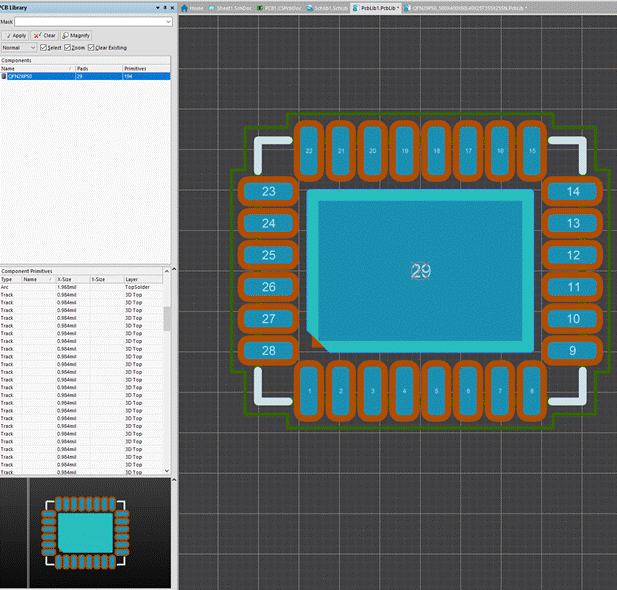Image resolution: width=617 pixels, height=590 pixels.
Task: Click the Clear button
Action: 45,35
